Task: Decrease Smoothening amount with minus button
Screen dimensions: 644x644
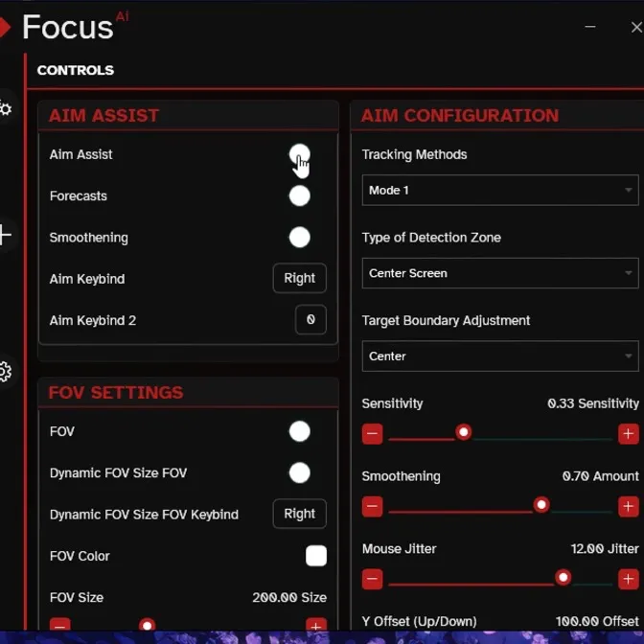Action: point(373,506)
